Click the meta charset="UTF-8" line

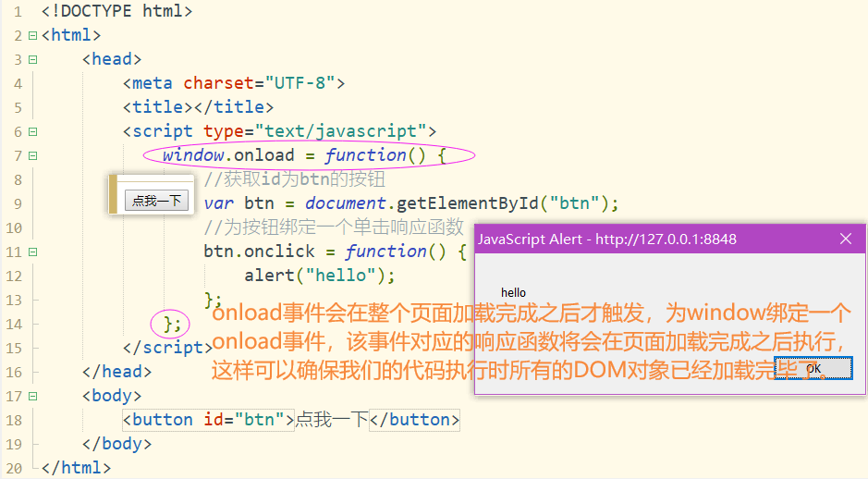pos(234,83)
